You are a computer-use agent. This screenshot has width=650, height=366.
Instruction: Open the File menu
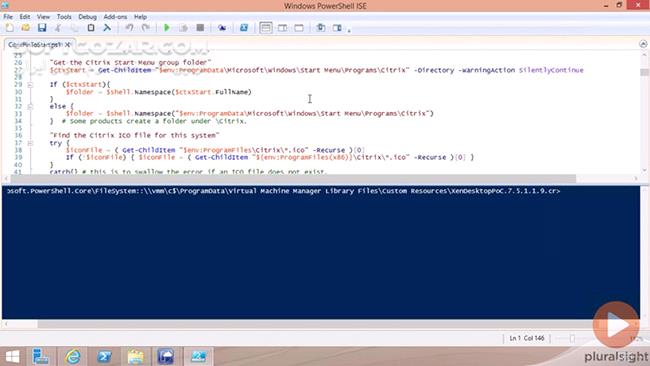[8, 17]
